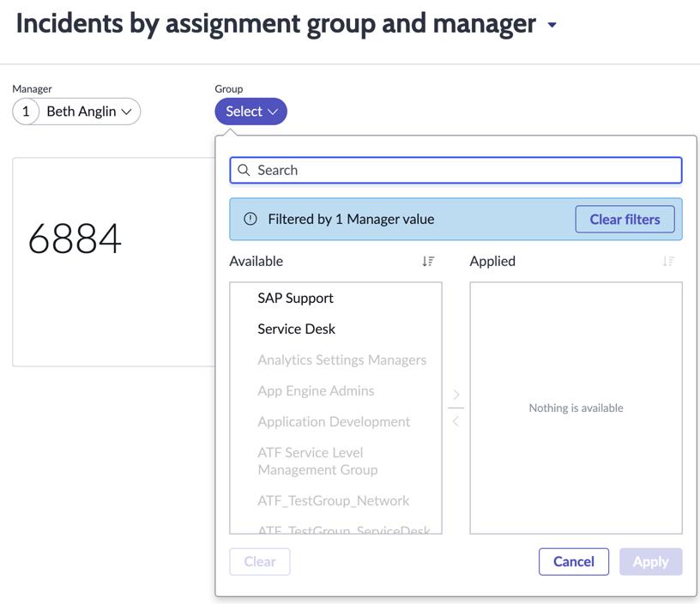Select Application Development group
This screenshot has width=700, height=604.
(335, 421)
